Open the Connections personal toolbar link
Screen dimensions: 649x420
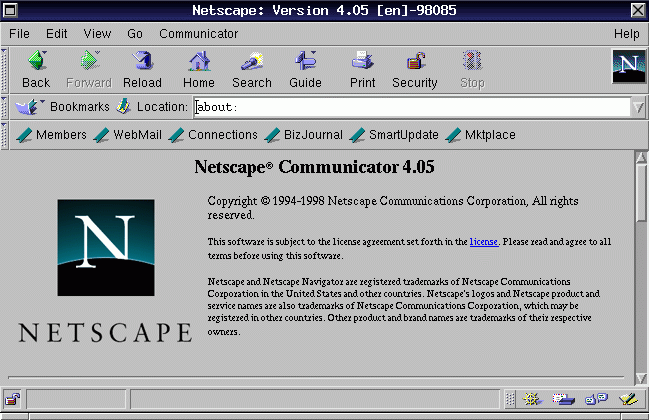(x=213, y=135)
